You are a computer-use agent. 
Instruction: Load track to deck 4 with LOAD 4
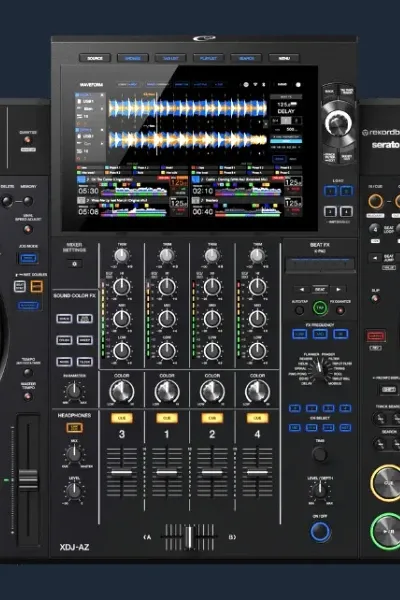(346, 211)
